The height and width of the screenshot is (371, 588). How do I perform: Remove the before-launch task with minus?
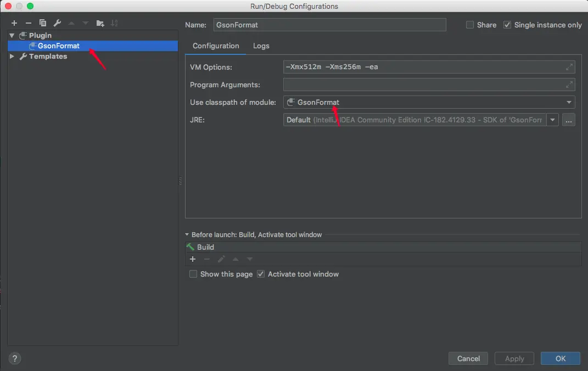tap(206, 259)
